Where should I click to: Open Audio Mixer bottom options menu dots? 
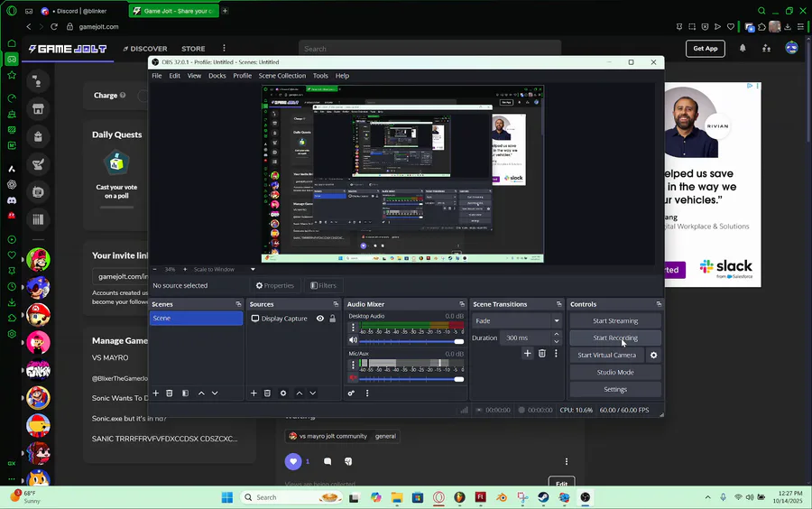point(367,393)
